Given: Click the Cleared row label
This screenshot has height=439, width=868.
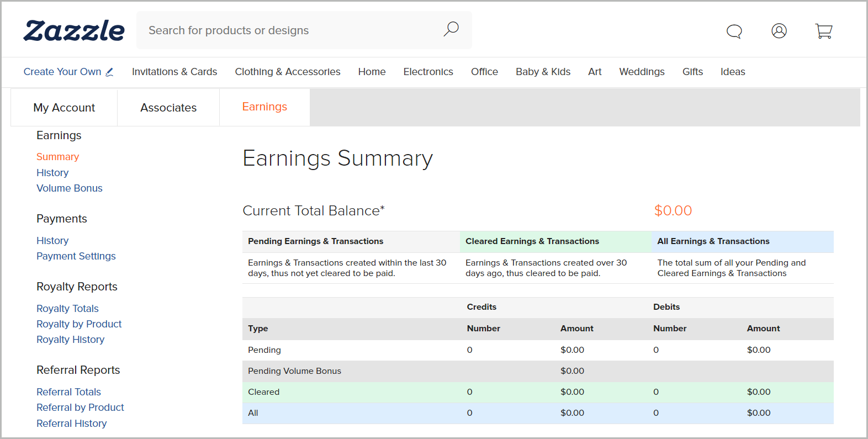Looking at the screenshot, I should pos(263,392).
